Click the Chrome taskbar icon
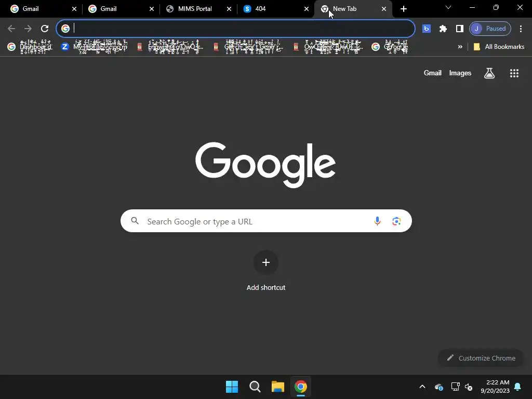532x399 pixels. coord(301,387)
